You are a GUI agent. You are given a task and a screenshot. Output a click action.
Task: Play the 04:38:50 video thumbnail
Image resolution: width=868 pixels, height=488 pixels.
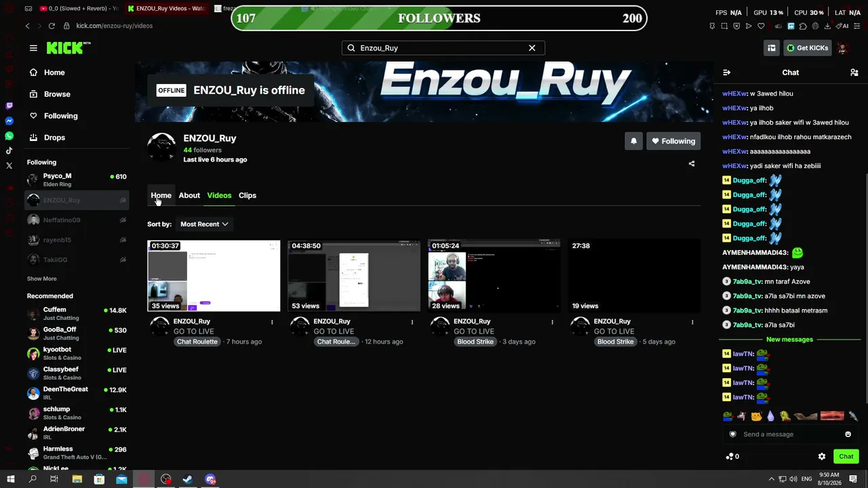tap(354, 275)
